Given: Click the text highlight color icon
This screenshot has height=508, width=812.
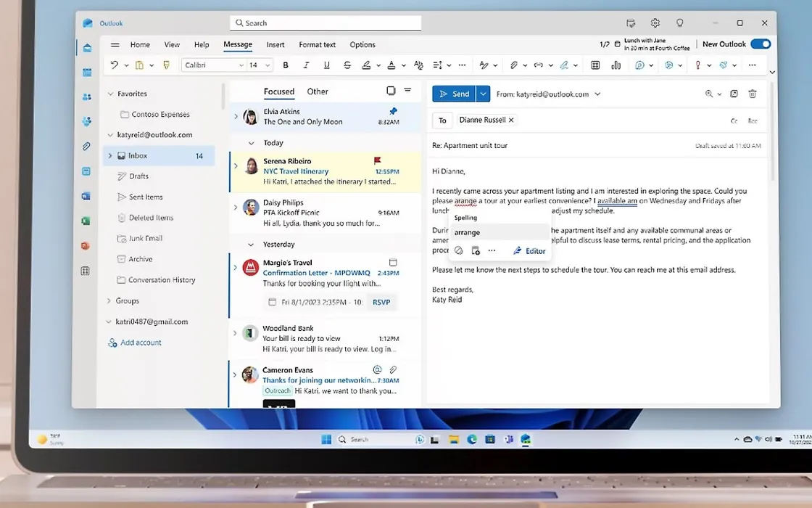Looking at the screenshot, I should (x=366, y=65).
